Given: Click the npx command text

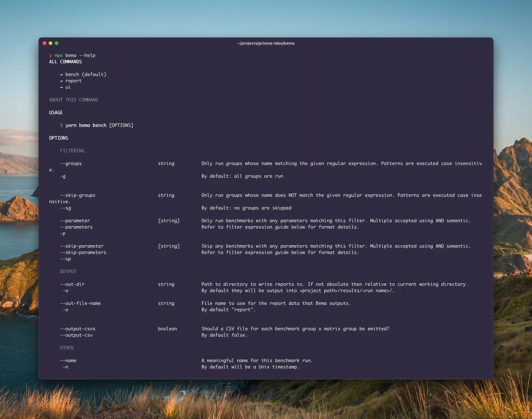Looking at the screenshot, I should click(x=59, y=55).
